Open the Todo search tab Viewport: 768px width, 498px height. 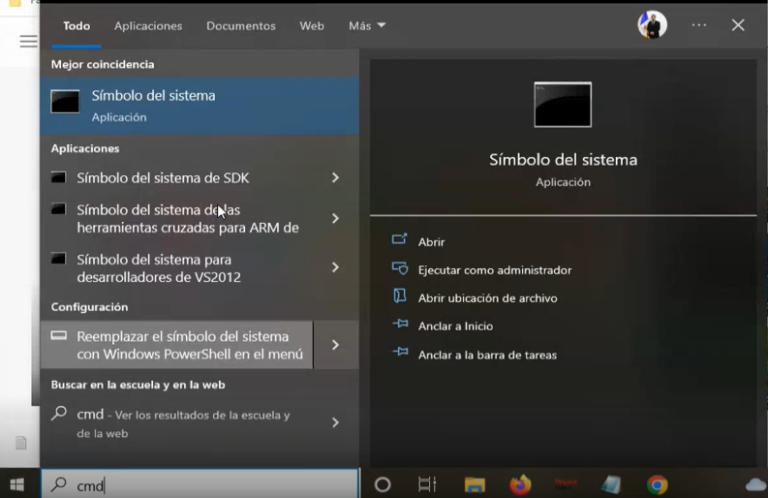[x=76, y=26]
